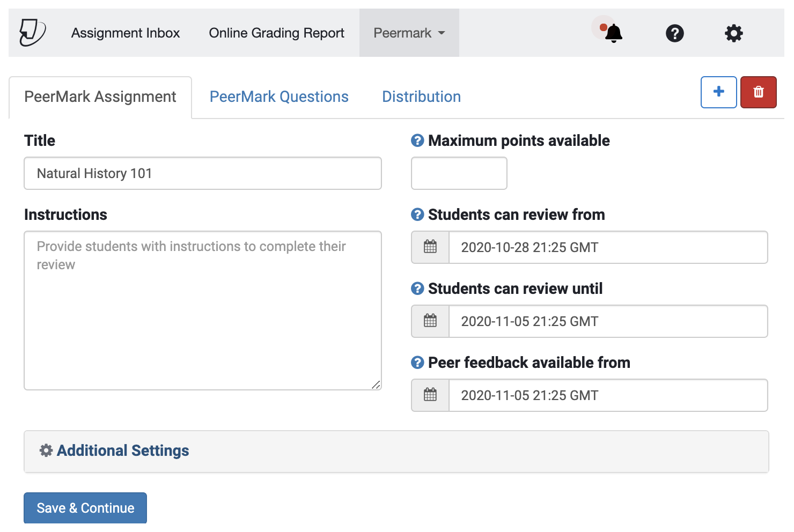
Task: Switch to the PeerMark Questions tab
Action: 279,97
